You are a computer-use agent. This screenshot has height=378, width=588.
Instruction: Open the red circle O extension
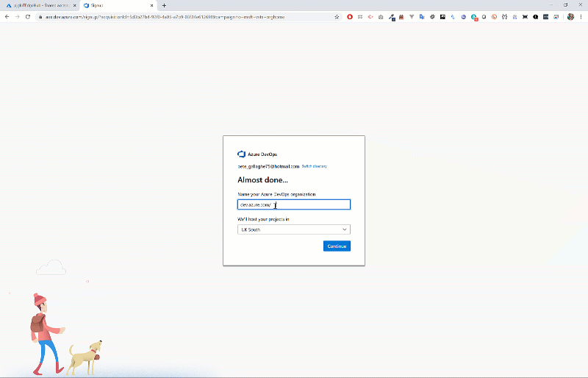tap(350, 17)
